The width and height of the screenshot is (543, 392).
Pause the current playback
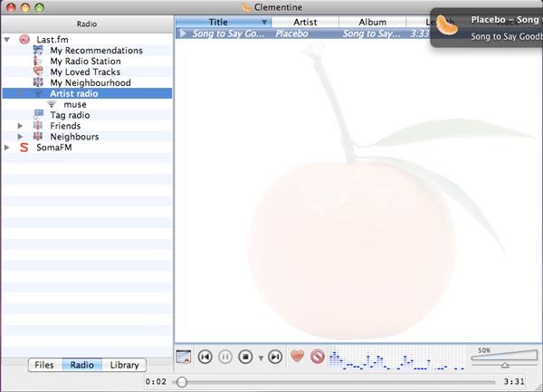[x=225, y=357]
